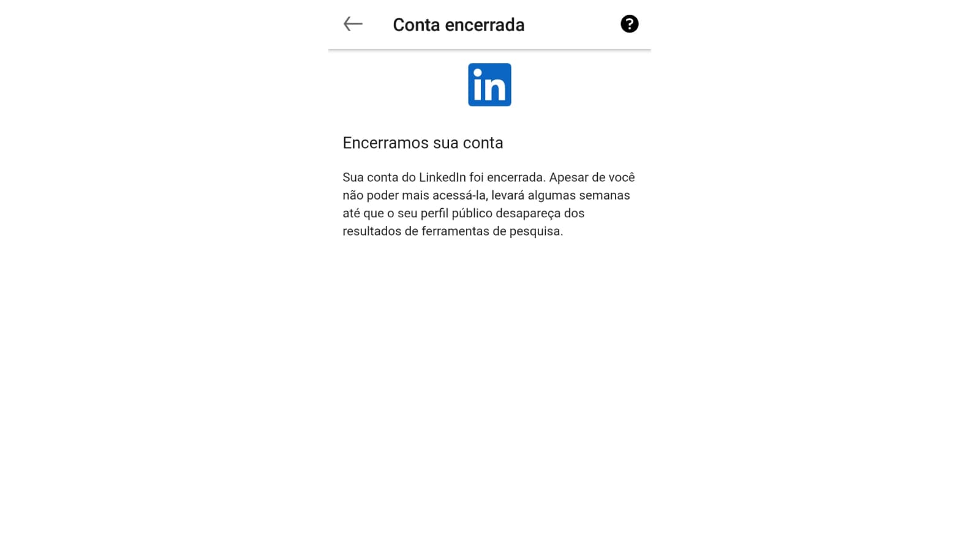
Task: Click the word "Conta" in the top title
Action: point(417,24)
